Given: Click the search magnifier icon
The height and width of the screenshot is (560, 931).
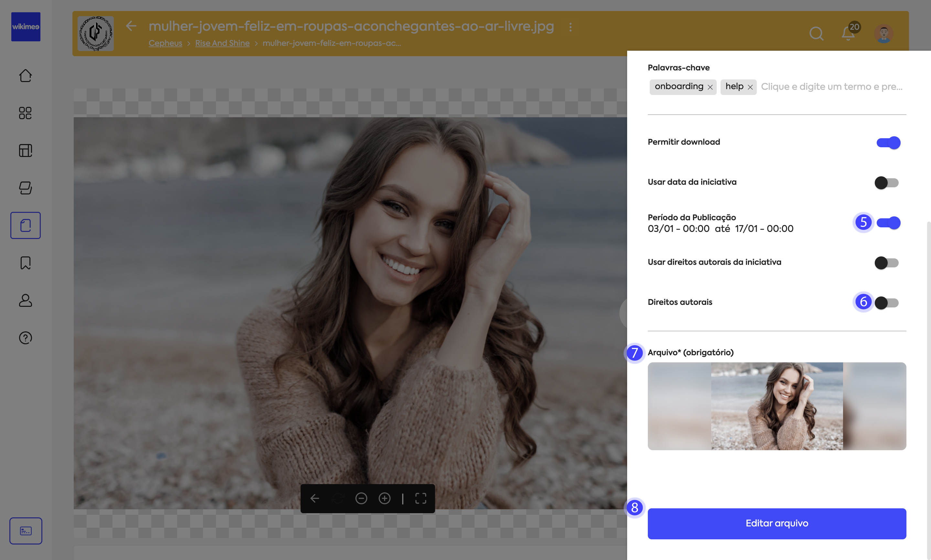Looking at the screenshot, I should [x=816, y=34].
